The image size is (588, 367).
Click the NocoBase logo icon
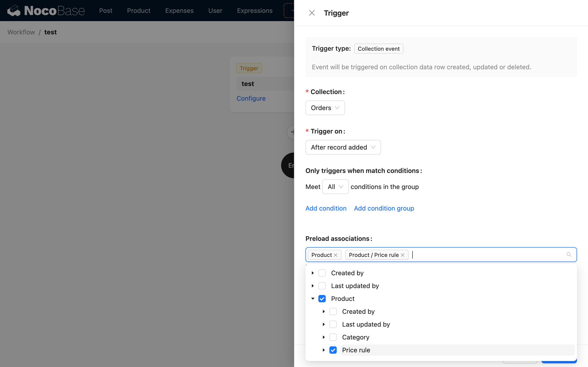[14, 11]
